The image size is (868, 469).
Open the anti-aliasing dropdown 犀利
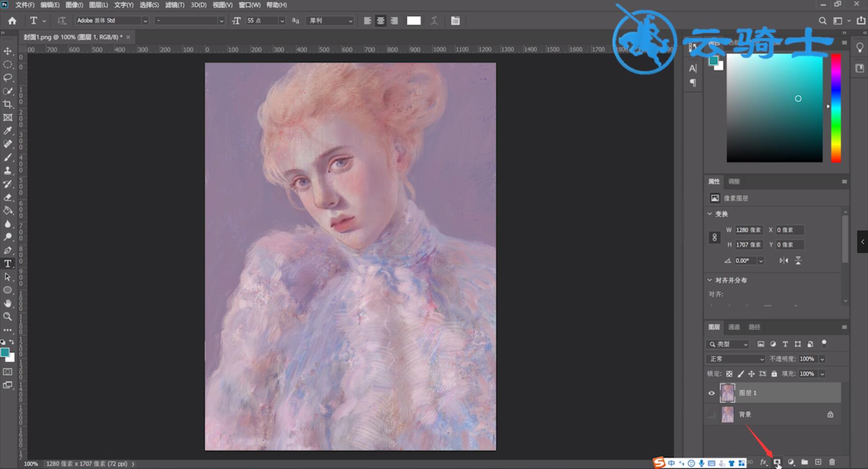point(330,21)
